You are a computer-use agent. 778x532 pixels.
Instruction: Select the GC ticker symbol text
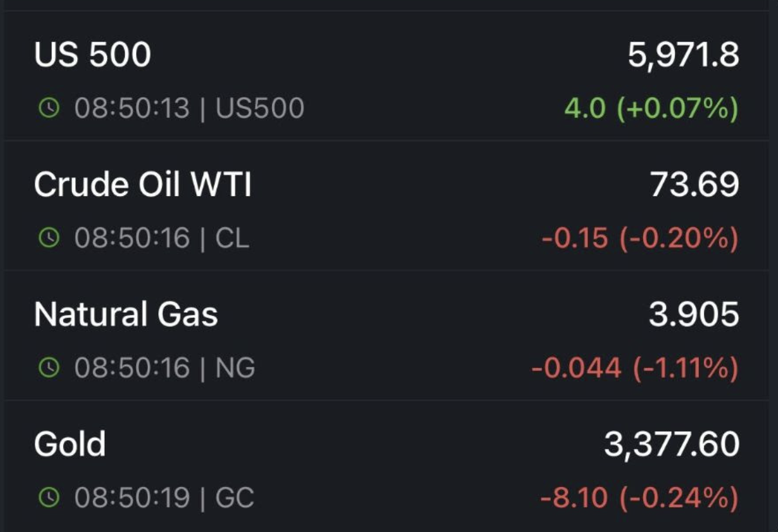tap(235, 498)
